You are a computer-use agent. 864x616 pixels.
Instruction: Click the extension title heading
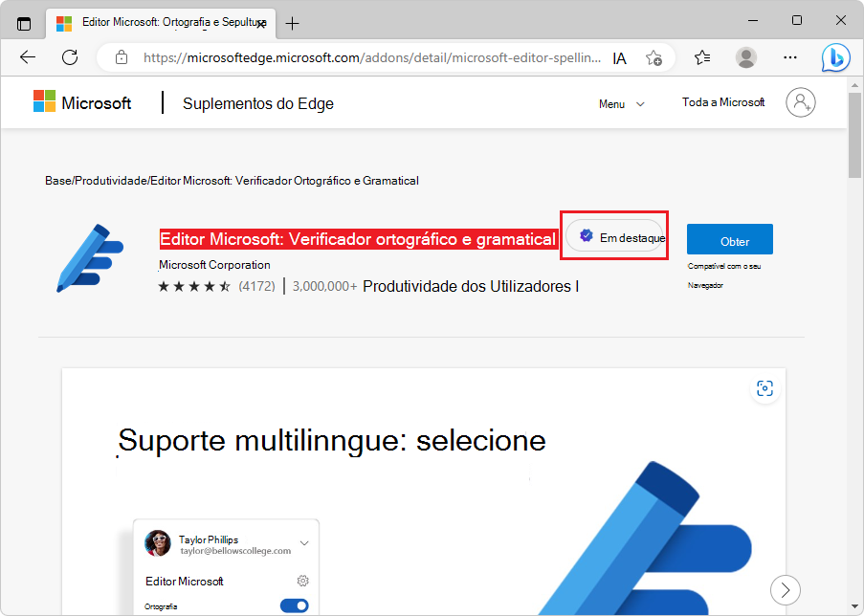(x=358, y=239)
